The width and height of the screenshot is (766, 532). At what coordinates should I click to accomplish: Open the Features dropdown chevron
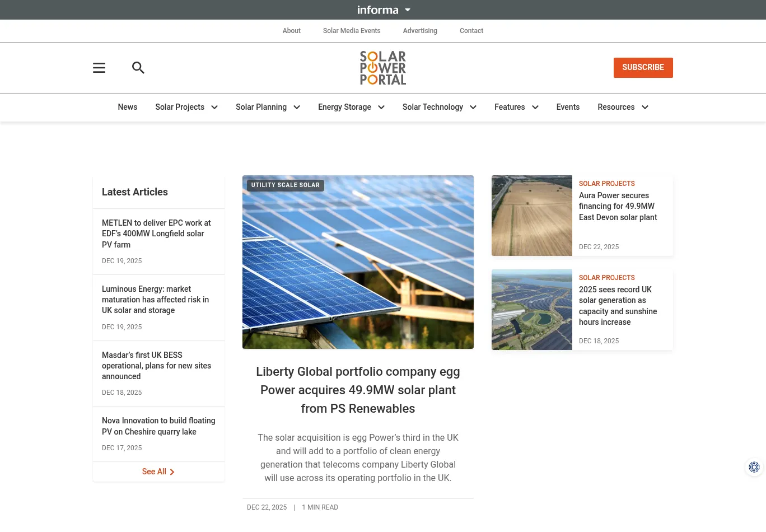point(535,108)
